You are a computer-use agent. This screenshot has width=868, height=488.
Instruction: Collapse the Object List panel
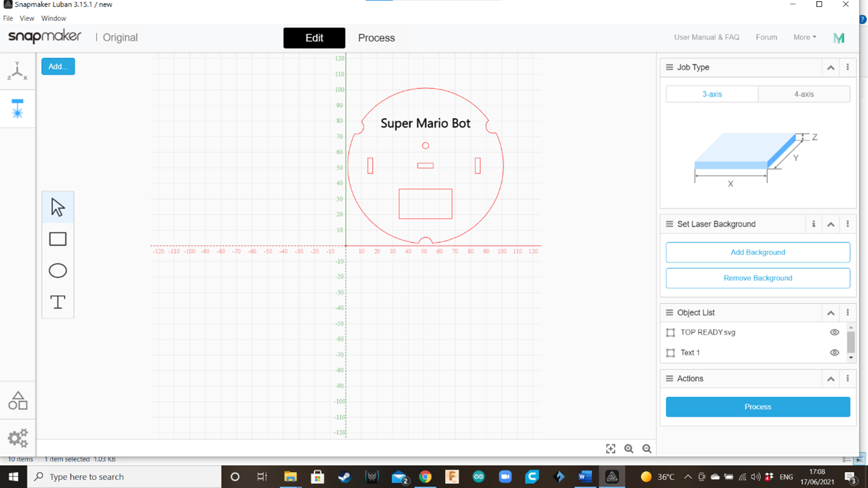point(831,312)
